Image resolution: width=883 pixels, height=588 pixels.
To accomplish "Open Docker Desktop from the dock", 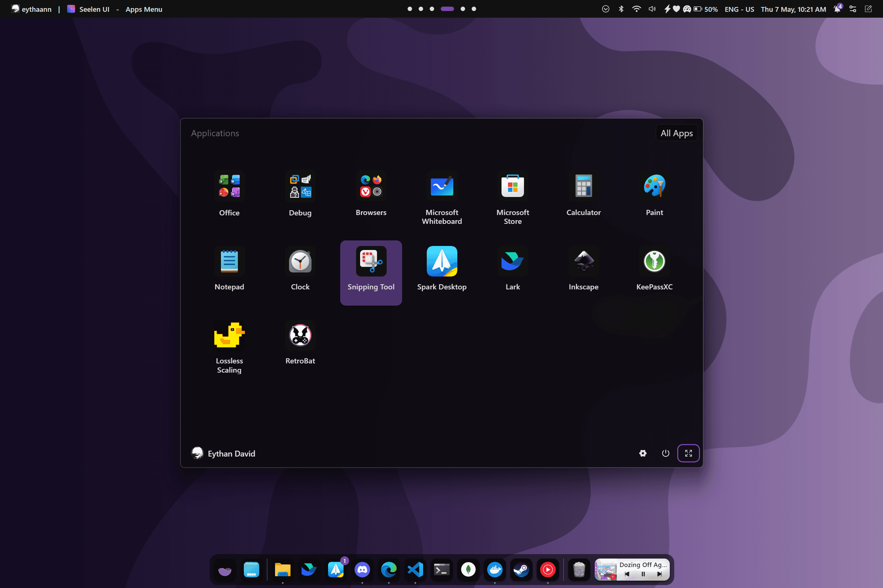I will (x=495, y=569).
